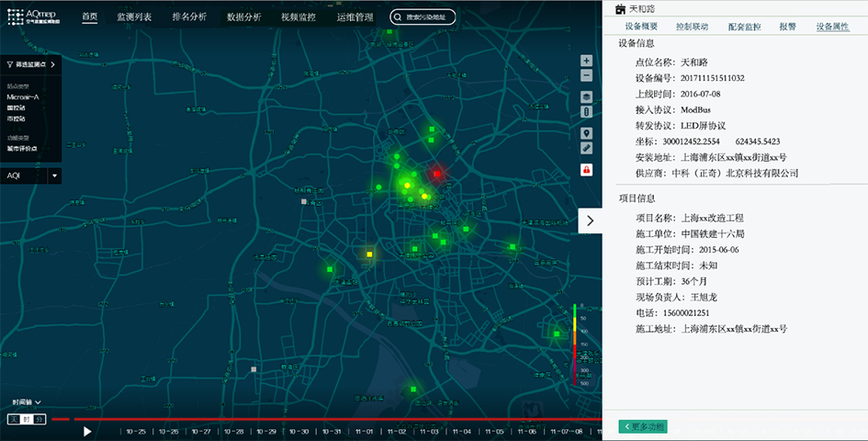This screenshot has height=441, width=868.
Task: Select the ruler measurement tool
Action: 587,148
